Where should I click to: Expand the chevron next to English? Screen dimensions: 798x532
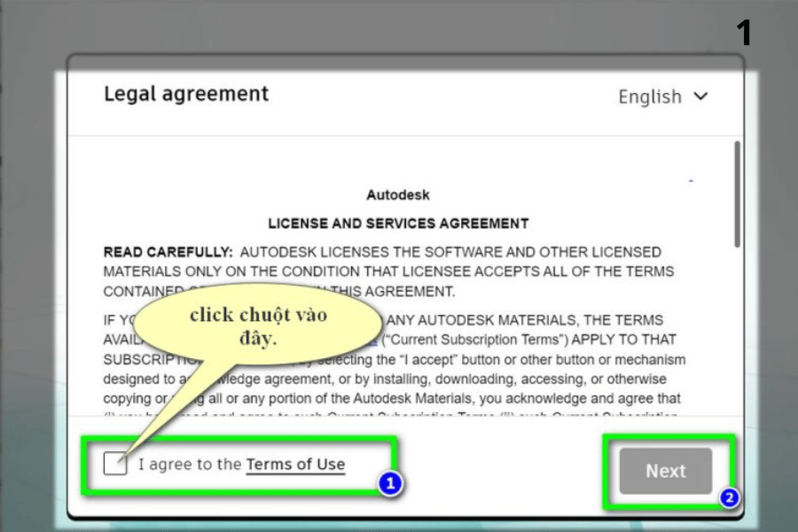tap(700, 97)
